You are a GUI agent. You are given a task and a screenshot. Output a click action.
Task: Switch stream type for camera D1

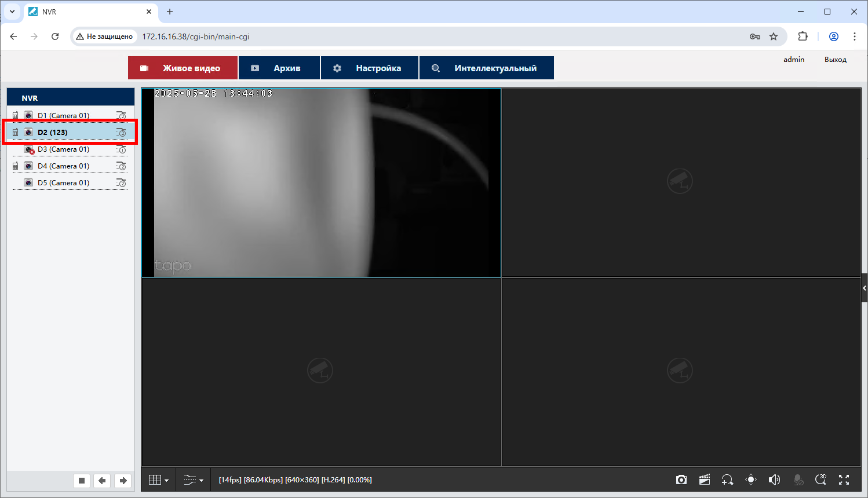click(x=121, y=116)
